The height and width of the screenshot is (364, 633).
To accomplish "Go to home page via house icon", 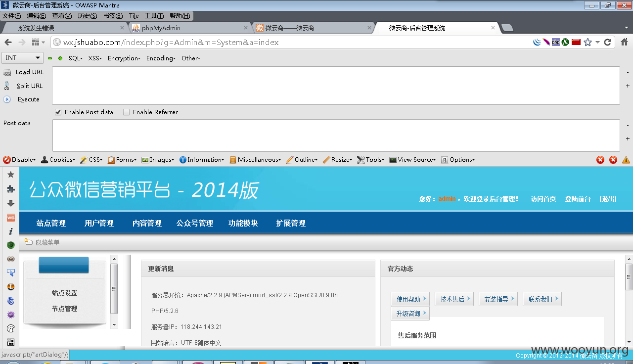I will [x=624, y=42].
